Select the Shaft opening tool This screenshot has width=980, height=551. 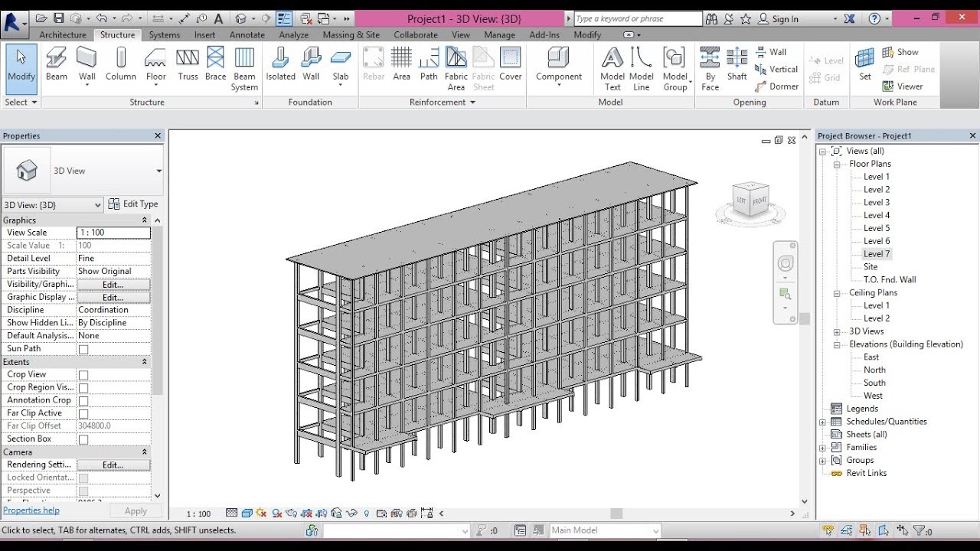point(737,64)
